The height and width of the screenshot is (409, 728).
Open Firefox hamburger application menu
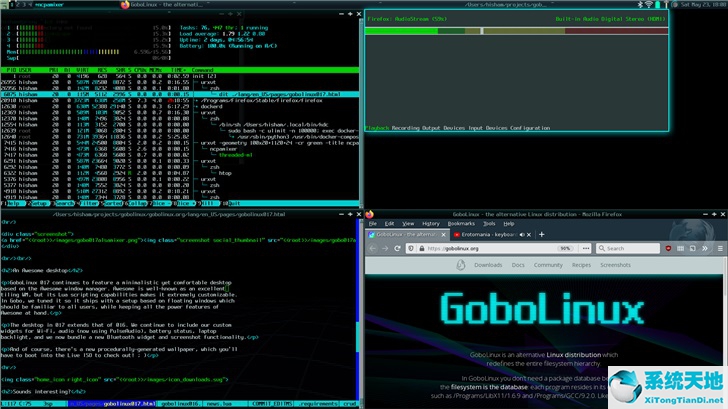click(720, 248)
